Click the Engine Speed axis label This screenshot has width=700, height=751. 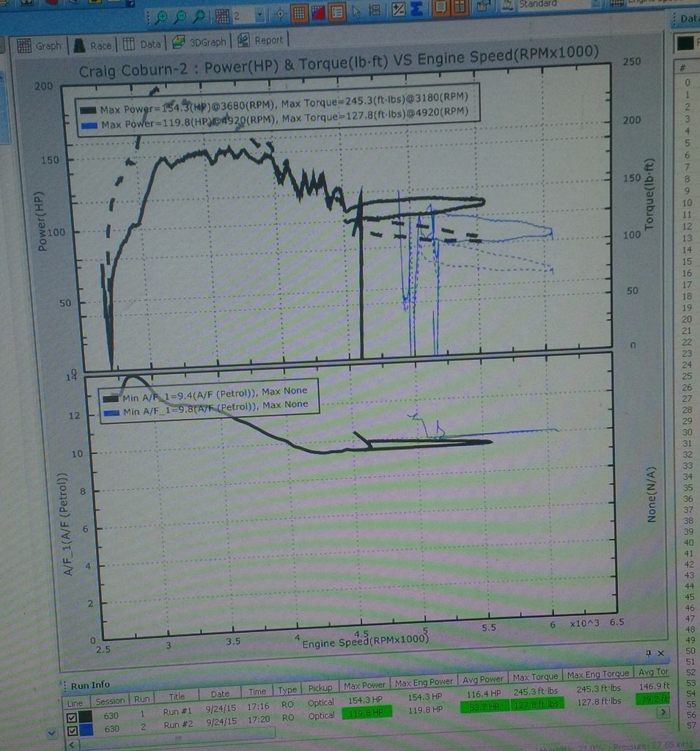[365, 641]
